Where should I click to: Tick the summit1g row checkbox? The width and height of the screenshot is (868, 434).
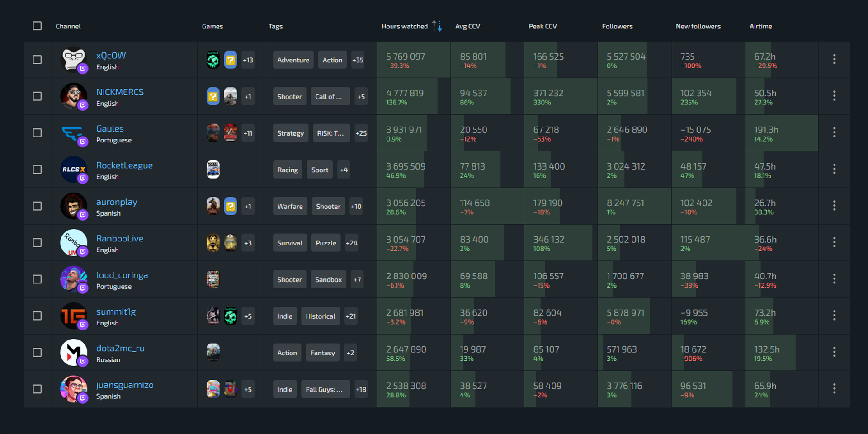37,316
